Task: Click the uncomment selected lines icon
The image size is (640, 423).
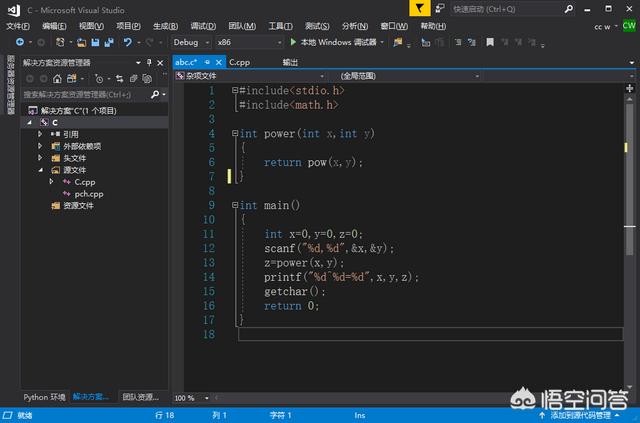Action: pyautogui.click(x=472, y=42)
